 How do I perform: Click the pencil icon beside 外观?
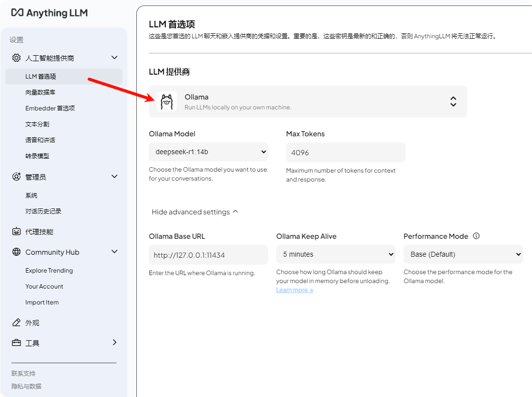coord(16,322)
